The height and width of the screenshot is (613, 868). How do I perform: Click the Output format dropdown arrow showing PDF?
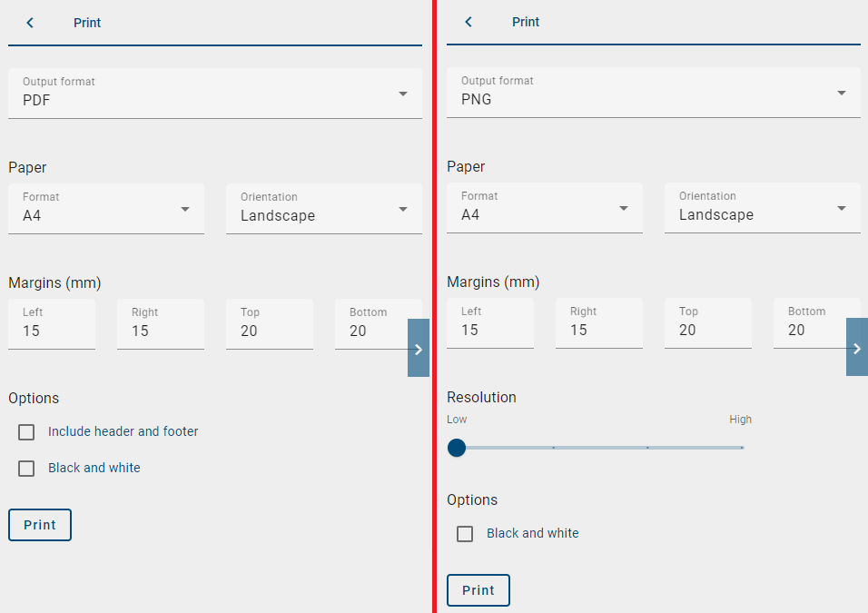tap(402, 93)
